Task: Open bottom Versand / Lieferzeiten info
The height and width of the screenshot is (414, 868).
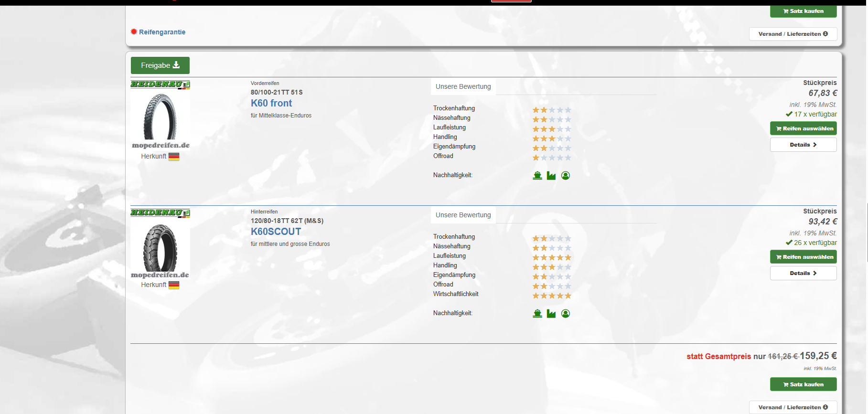Action: pyautogui.click(x=793, y=407)
